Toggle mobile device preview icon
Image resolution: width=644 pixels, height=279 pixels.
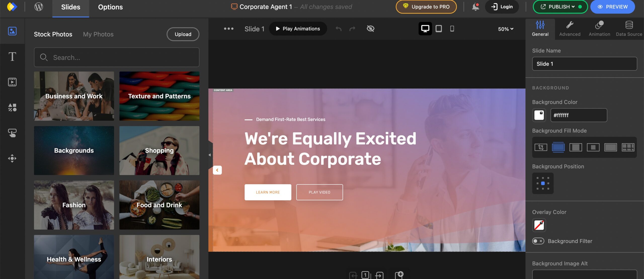tap(451, 28)
